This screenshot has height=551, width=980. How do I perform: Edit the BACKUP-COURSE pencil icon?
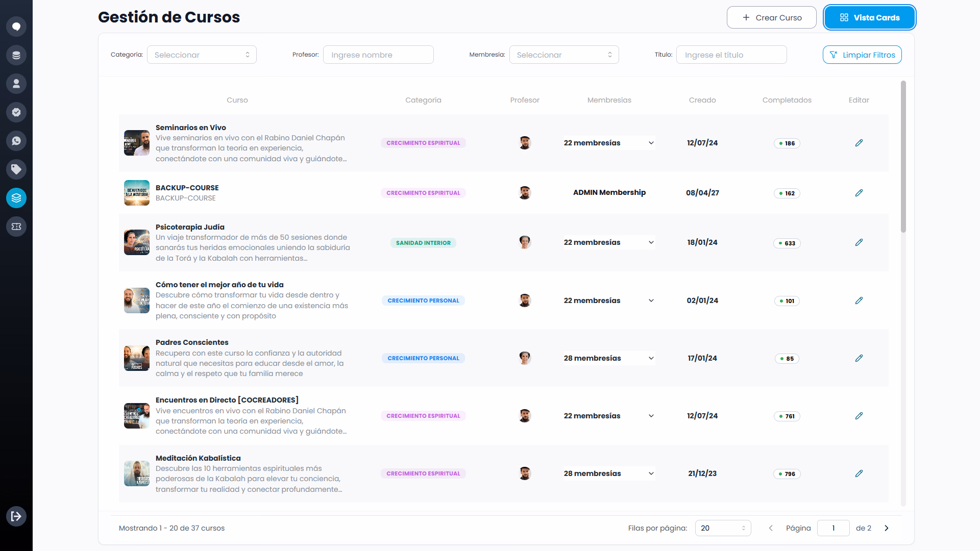point(859,193)
